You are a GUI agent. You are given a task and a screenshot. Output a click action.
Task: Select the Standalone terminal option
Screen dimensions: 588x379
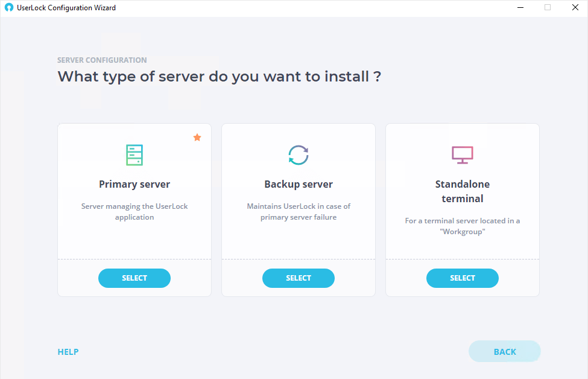coord(463,278)
